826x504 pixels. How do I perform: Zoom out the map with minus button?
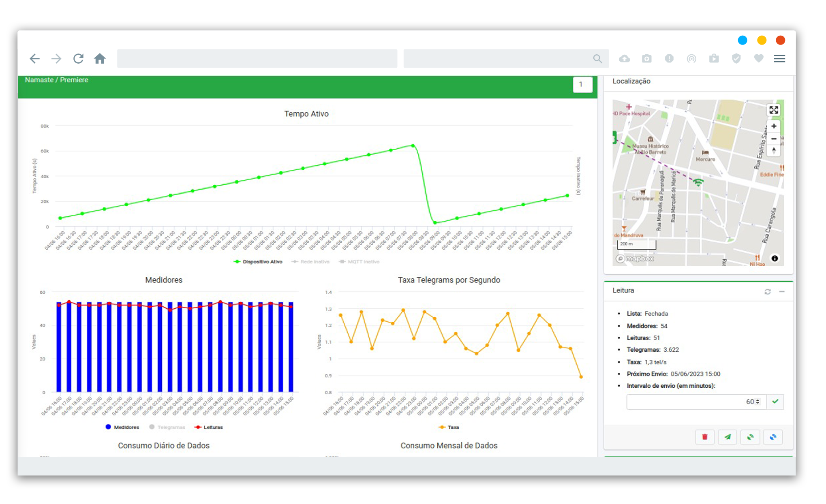click(774, 139)
